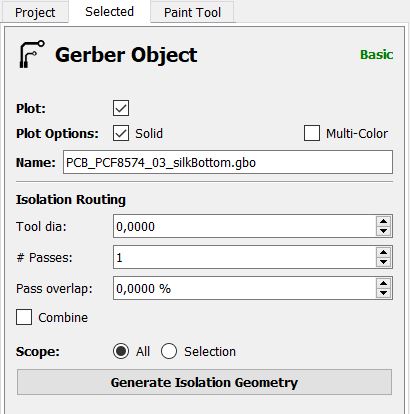The image size is (410, 414).
Task: Switch to the Project tab
Action: coord(35,13)
